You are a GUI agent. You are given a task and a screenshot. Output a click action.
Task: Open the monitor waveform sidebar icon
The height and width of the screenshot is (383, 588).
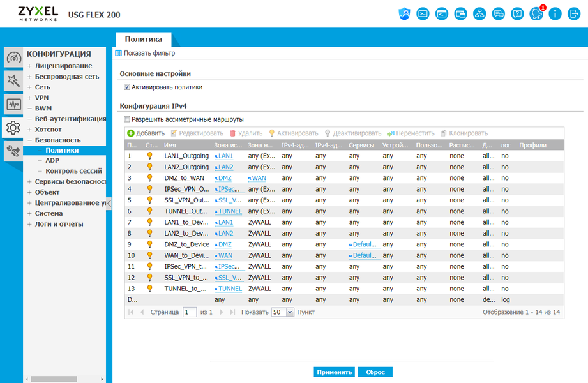pyautogui.click(x=13, y=104)
